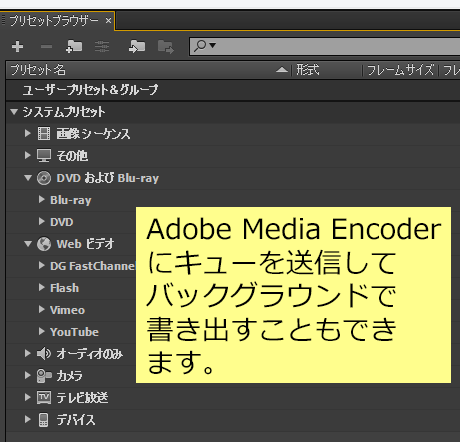Open the search magnifier dropdown

coord(205,45)
